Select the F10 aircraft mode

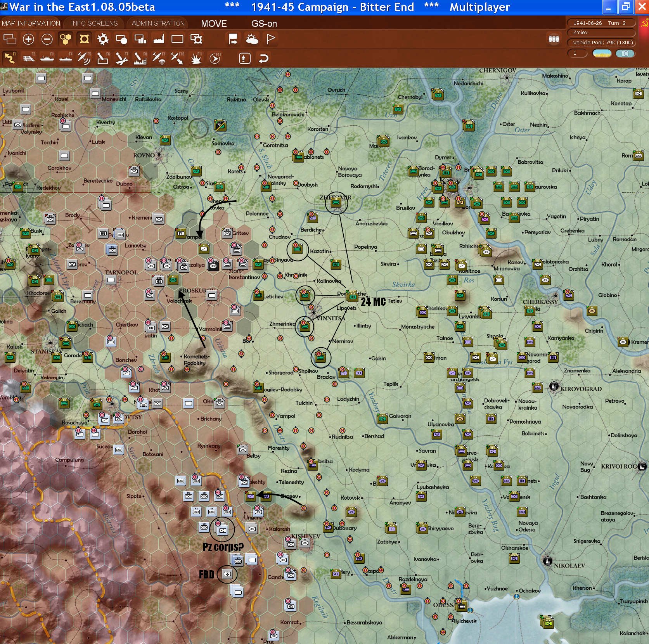[x=177, y=58]
